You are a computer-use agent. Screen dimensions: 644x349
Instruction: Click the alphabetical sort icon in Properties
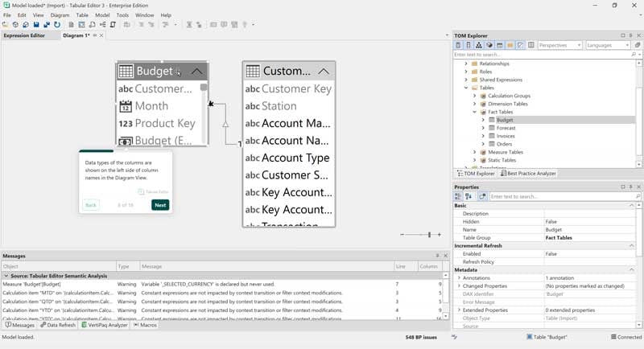[x=469, y=196]
